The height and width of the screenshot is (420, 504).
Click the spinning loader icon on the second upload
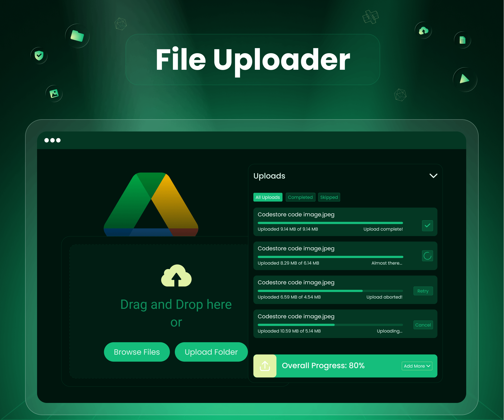click(x=427, y=256)
